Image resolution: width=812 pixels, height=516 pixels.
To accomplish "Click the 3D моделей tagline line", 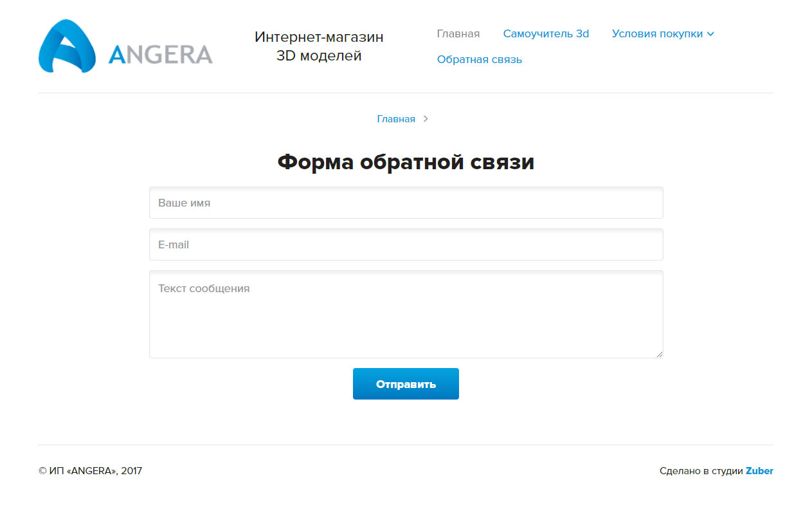I will click(x=319, y=56).
